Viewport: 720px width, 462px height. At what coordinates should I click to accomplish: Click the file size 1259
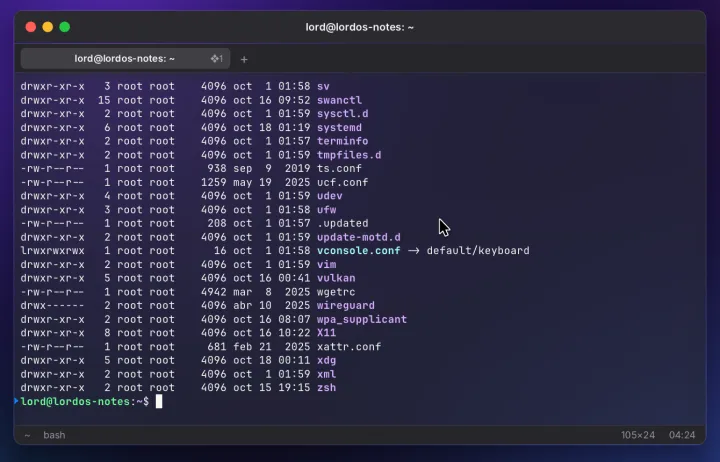pos(214,182)
